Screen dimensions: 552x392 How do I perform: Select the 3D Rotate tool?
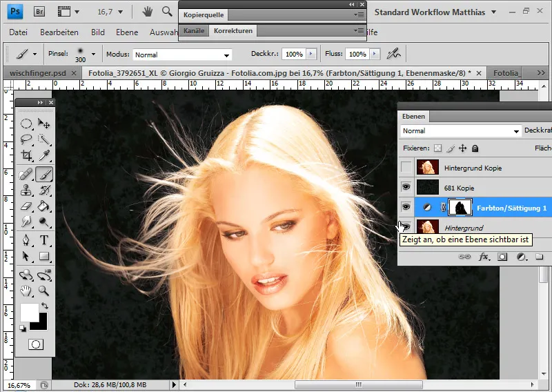26,275
